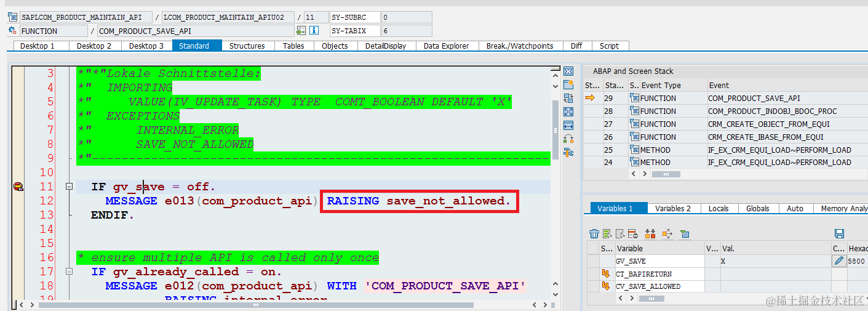Click the remove row icon in variables toolbar
This screenshot has width=868, height=311.
pyautogui.click(x=633, y=233)
